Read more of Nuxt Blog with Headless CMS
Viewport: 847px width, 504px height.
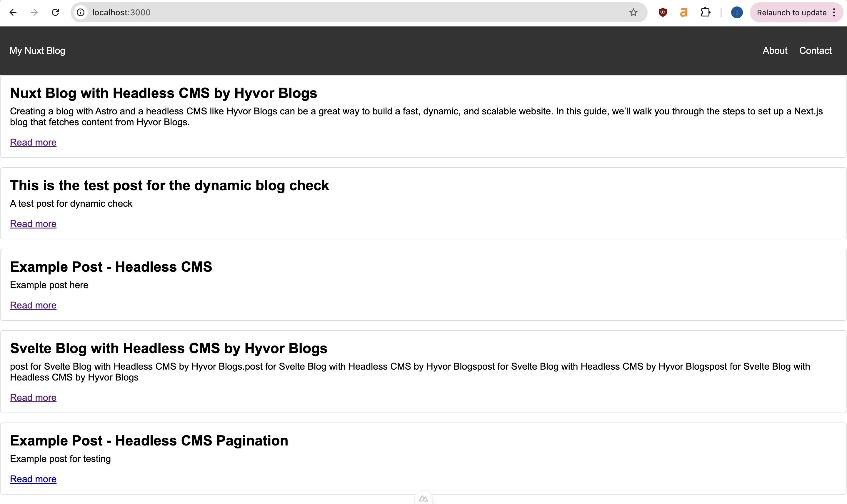(x=33, y=142)
